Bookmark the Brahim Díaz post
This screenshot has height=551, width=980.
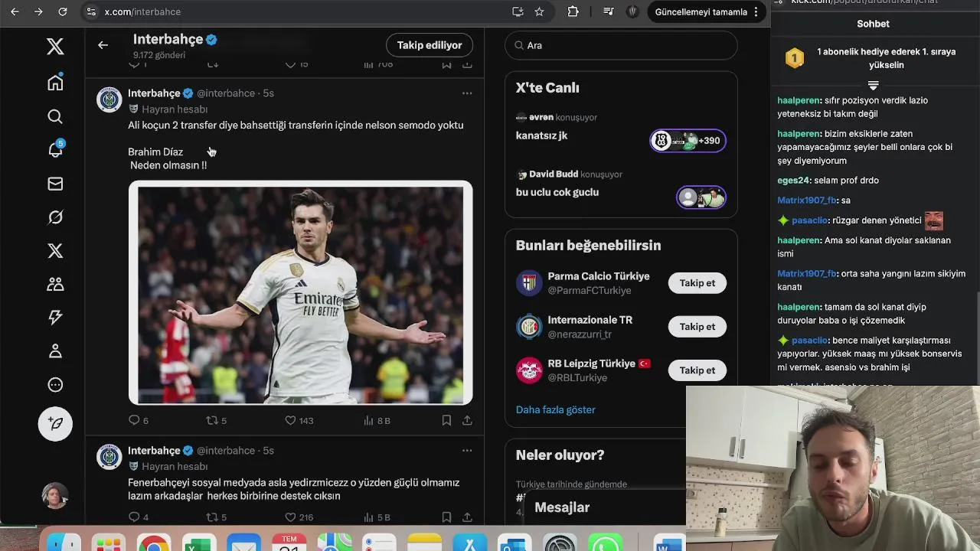[446, 420]
